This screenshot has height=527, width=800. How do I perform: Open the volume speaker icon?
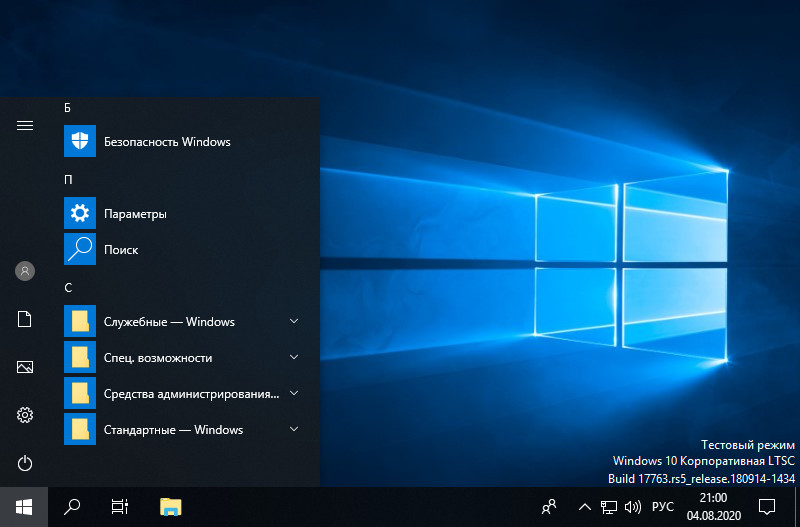click(633, 507)
